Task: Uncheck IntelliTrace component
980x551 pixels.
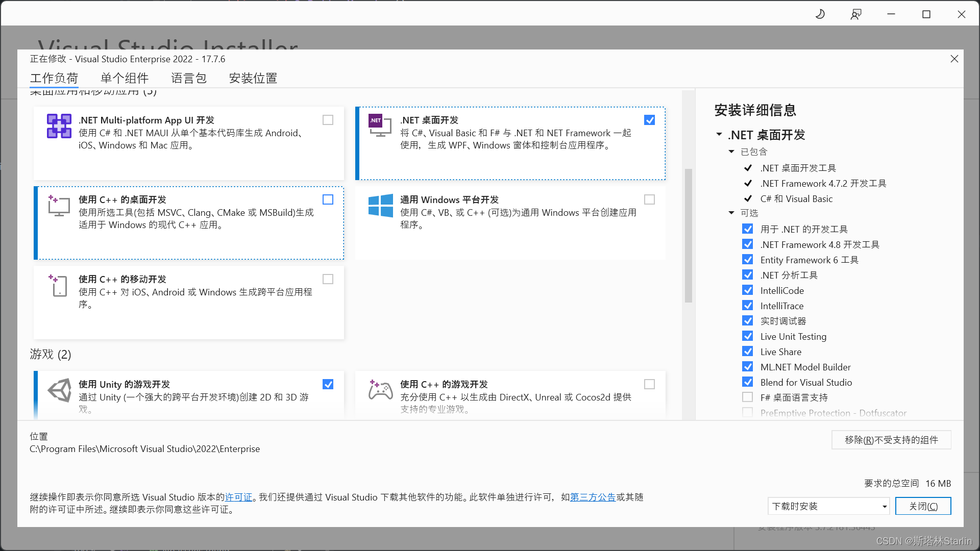Action: click(748, 306)
